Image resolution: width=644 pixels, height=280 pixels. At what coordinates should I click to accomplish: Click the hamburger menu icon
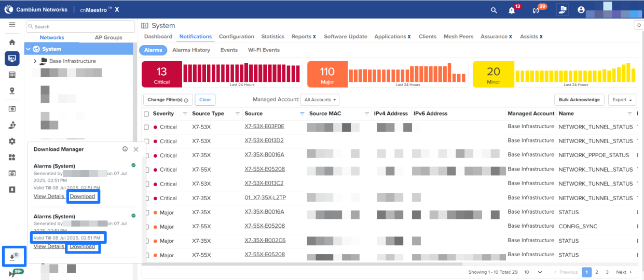(12, 25)
